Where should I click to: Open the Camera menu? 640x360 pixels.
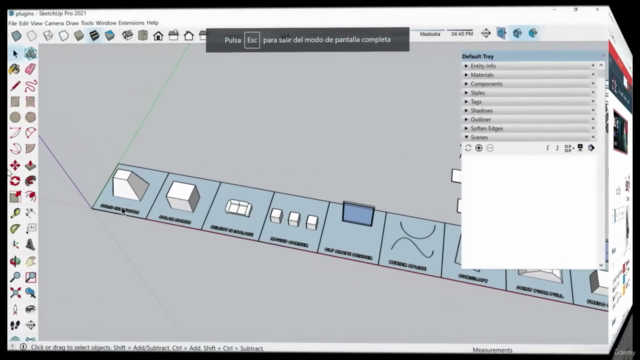[54, 23]
